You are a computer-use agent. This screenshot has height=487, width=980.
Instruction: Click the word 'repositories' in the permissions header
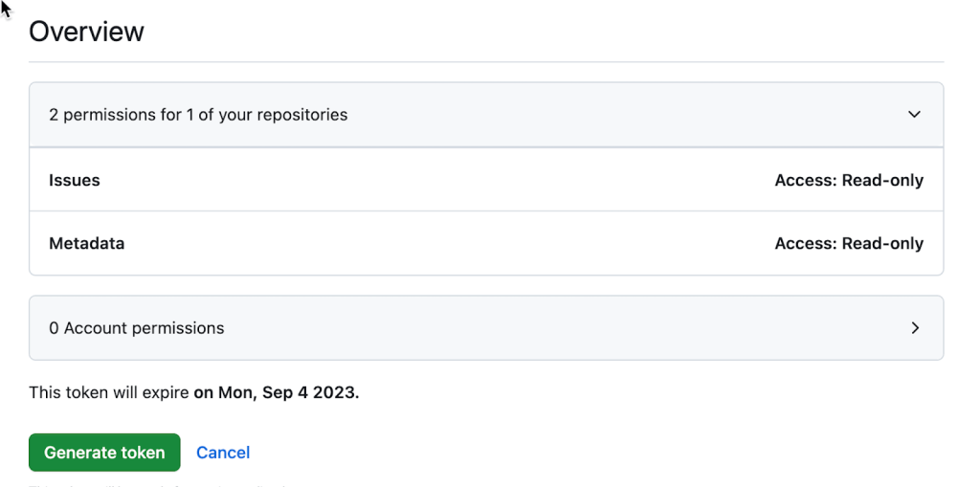[x=302, y=115]
